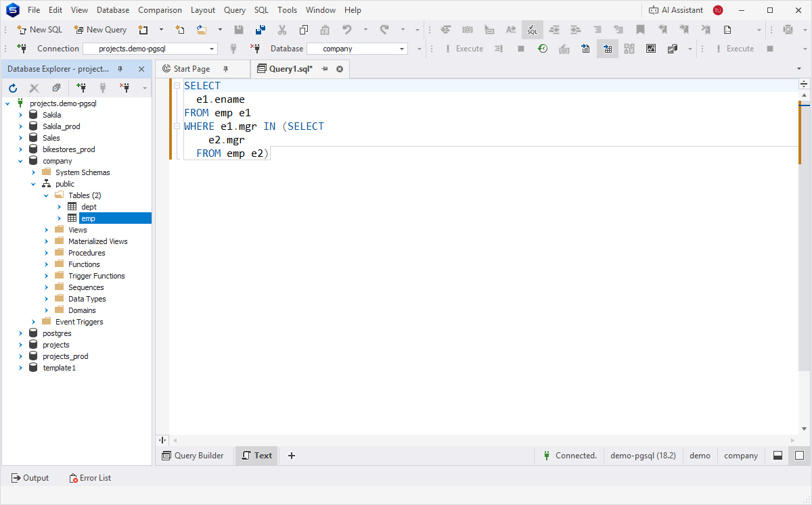
Task: Open the Output panel
Action: coord(30,478)
